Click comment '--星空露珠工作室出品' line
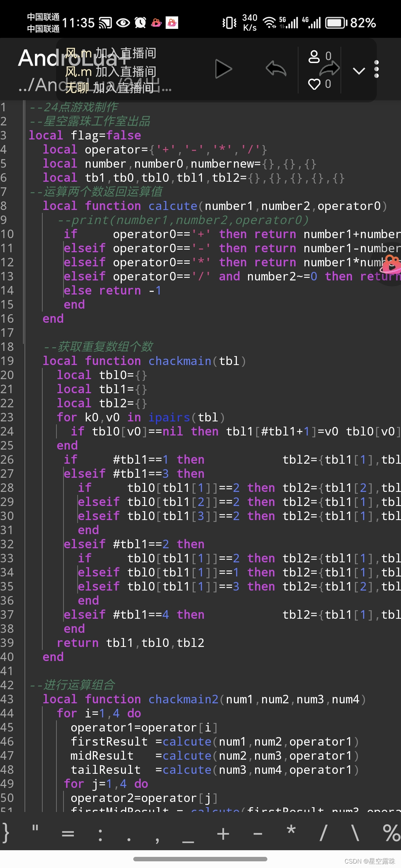 pyautogui.click(x=89, y=121)
